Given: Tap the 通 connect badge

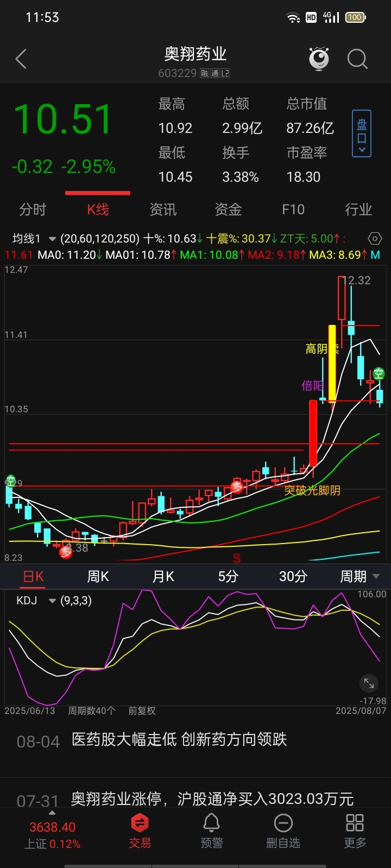Looking at the screenshot, I should (x=215, y=73).
